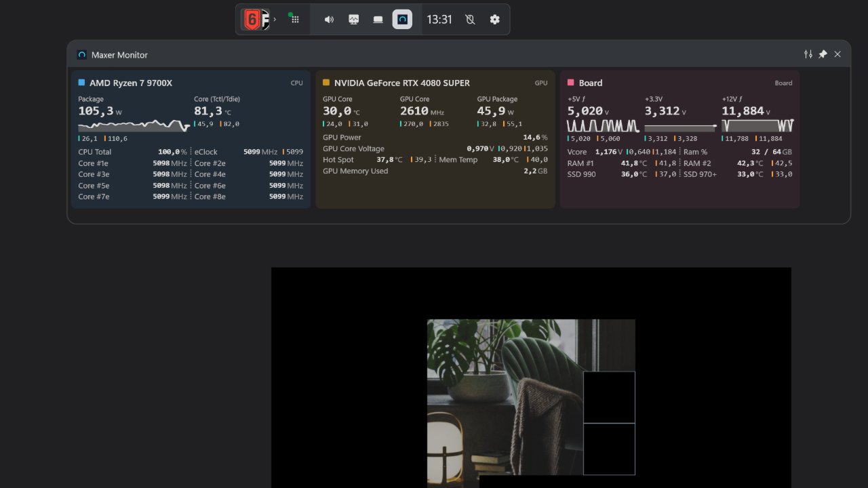868x488 pixels.
Task: Click the +3.3V voltage graph
Action: click(680, 127)
